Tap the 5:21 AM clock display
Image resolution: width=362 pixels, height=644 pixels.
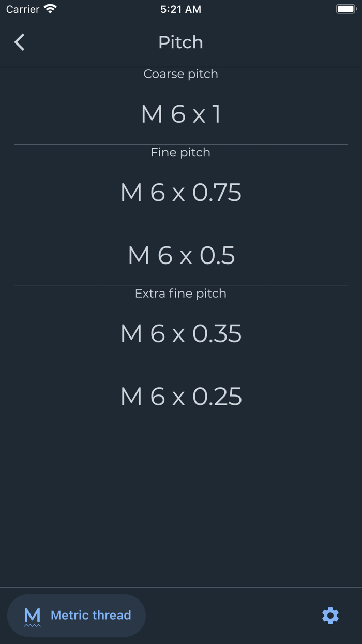(x=180, y=9)
